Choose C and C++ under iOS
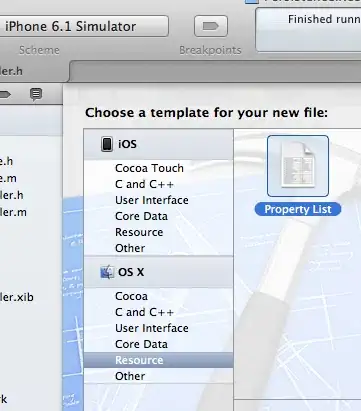Viewport: 361px width, 411px height. coord(144,184)
